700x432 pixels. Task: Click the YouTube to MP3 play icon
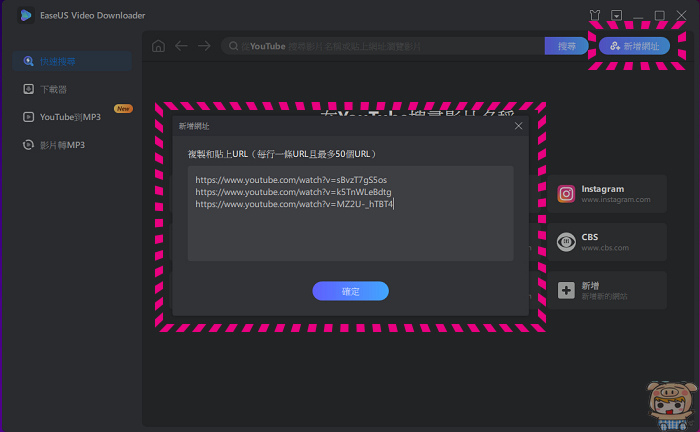pyautogui.click(x=29, y=117)
